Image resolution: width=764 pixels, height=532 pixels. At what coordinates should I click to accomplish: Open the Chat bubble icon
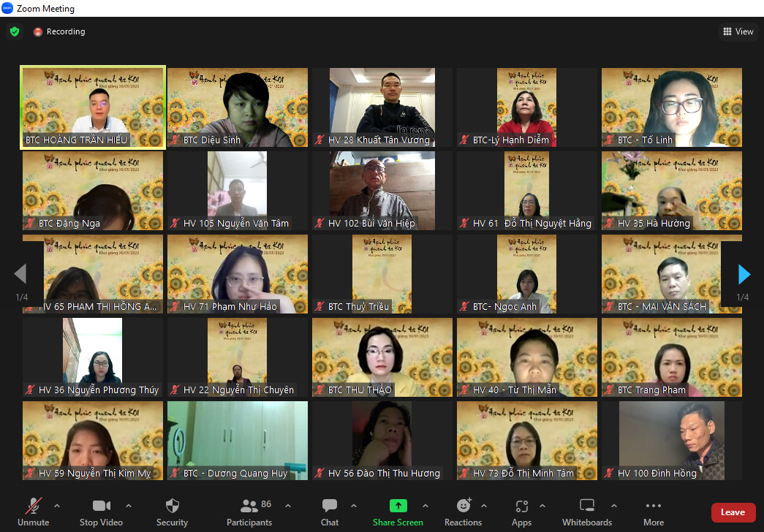[330, 506]
